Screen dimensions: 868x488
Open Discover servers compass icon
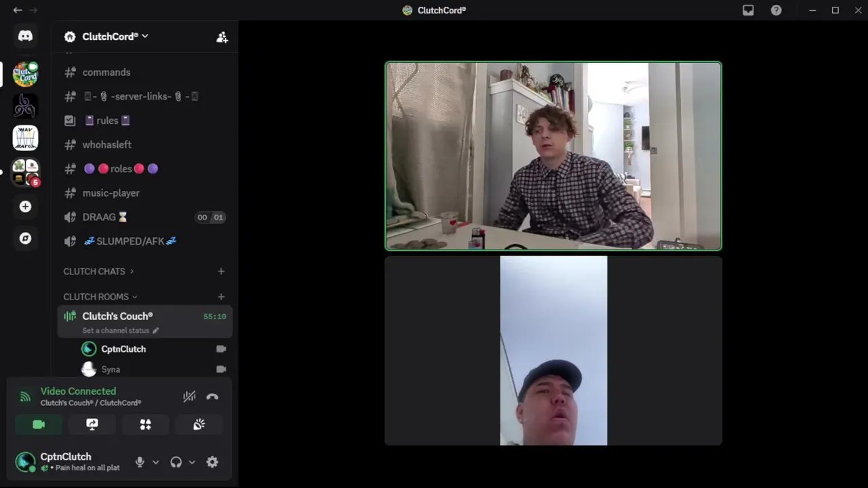(25, 239)
